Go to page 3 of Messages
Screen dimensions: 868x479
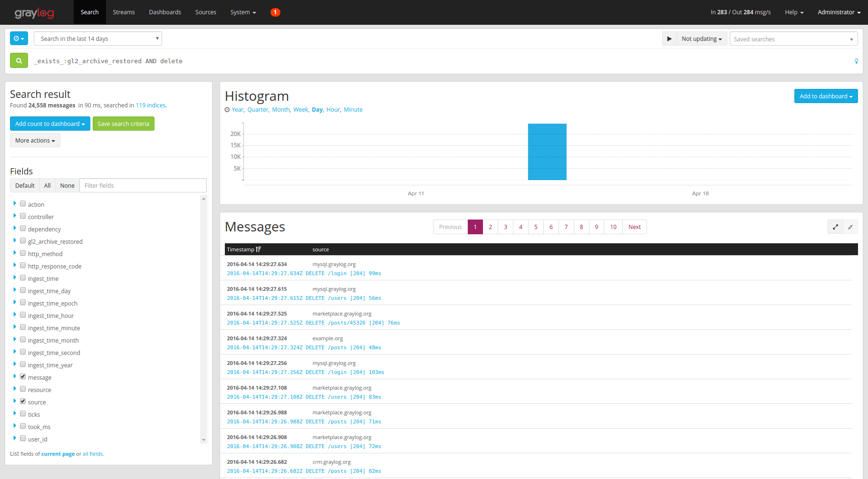pos(505,227)
